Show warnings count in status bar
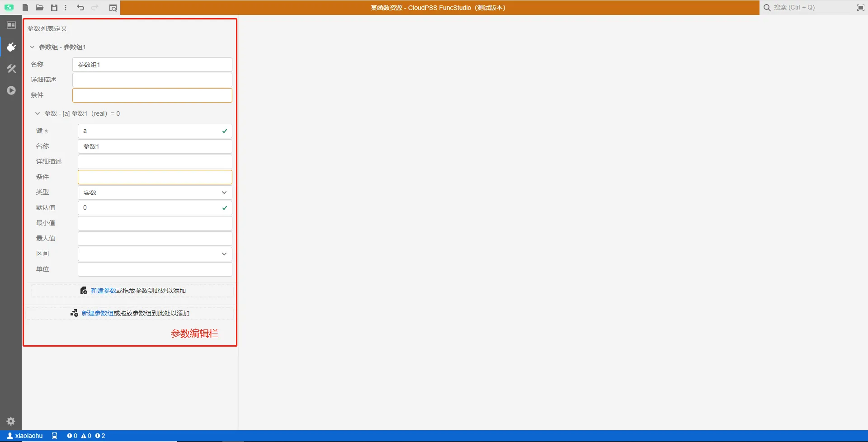Viewport: 868px width, 442px height. pyautogui.click(x=86, y=436)
